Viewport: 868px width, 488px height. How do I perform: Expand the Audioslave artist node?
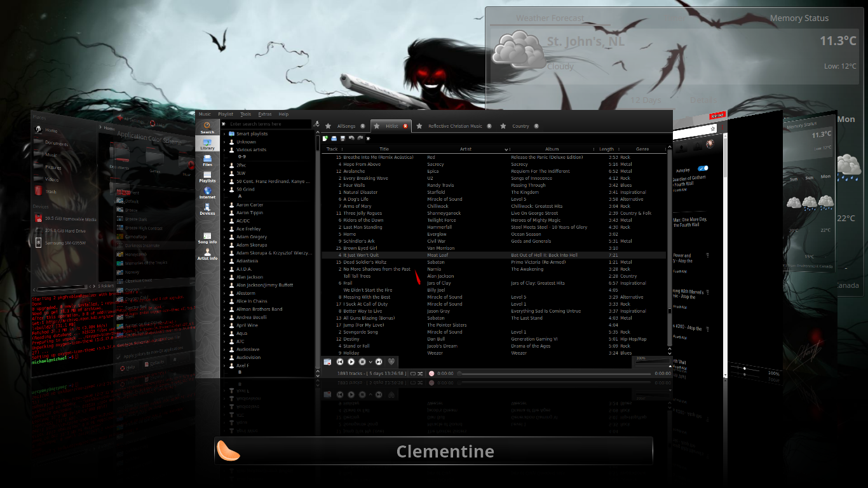224,349
